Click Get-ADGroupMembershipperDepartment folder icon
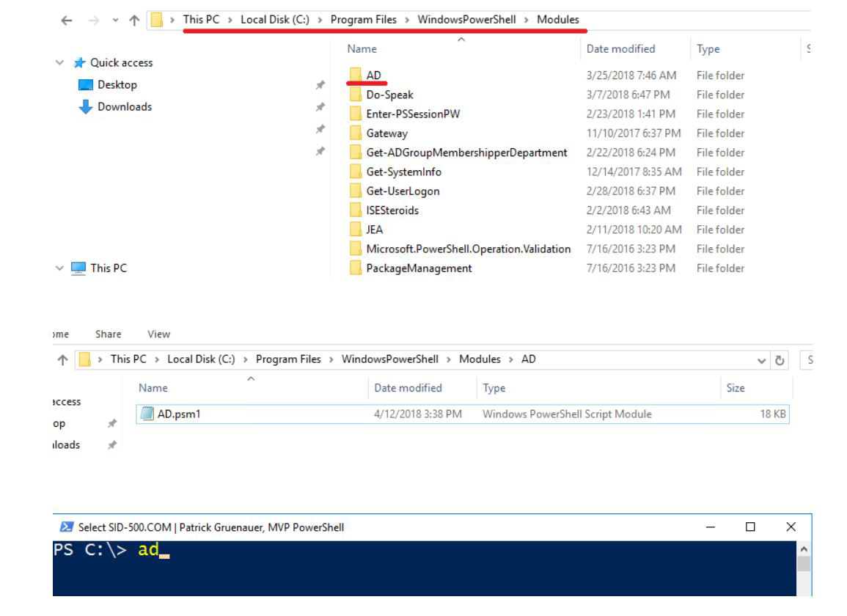Viewport: 847px width, 616px height. (355, 153)
